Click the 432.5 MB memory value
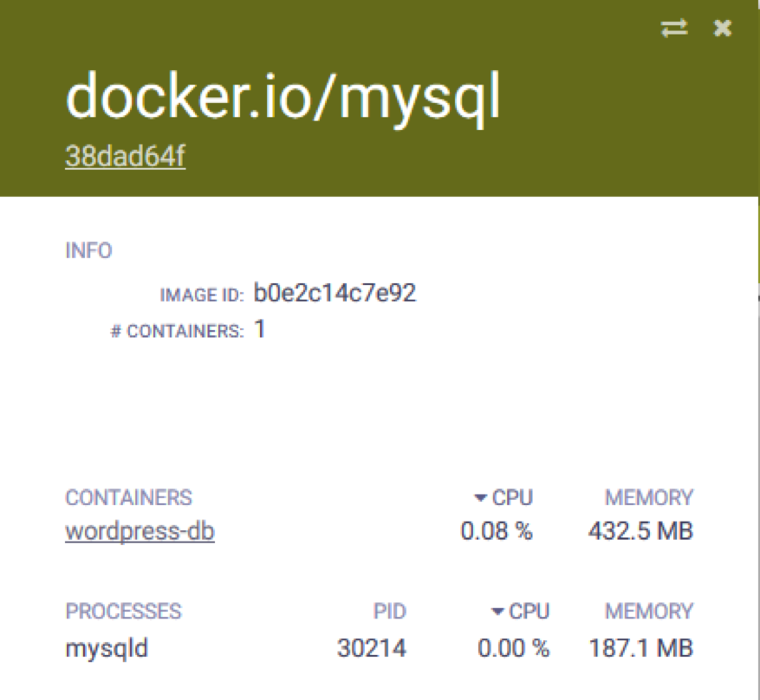The height and width of the screenshot is (700, 760). click(x=641, y=530)
